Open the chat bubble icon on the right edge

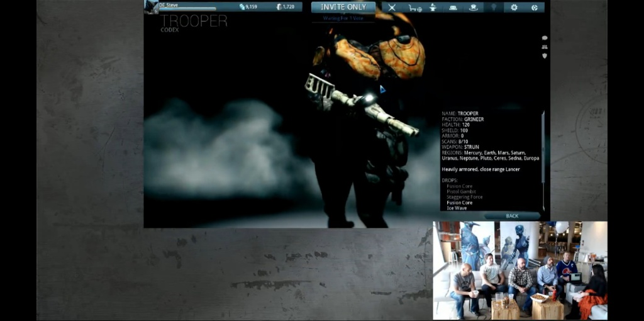(x=545, y=38)
